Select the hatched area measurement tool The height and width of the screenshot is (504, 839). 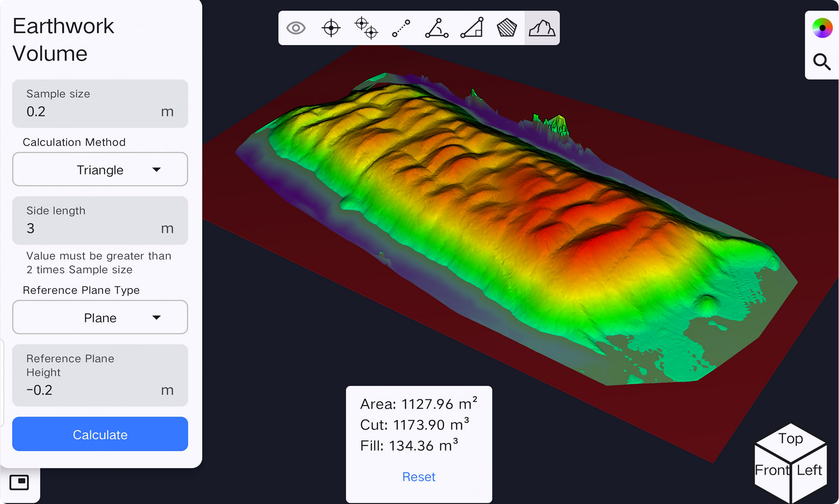click(507, 28)
